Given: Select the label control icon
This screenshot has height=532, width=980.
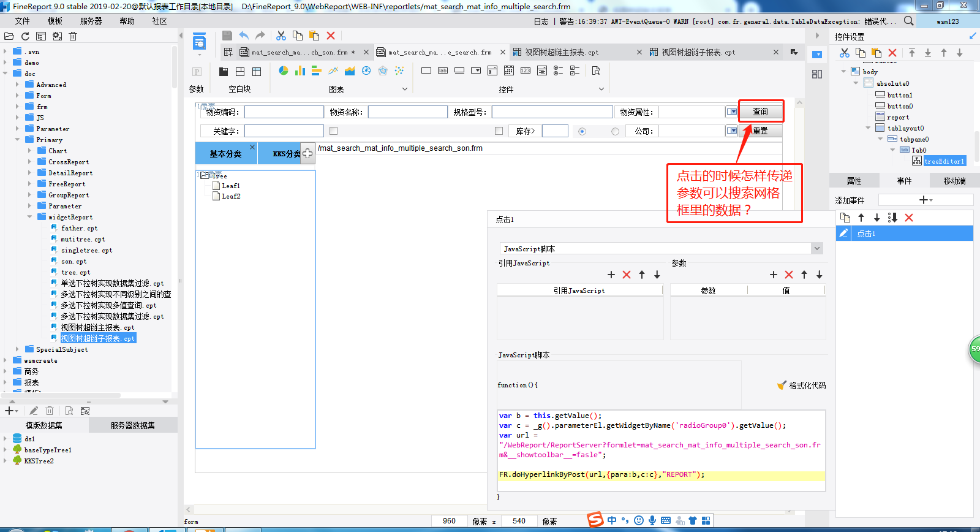Looking at the screenshot, I should pyautogui.click(x=443, y=70).
